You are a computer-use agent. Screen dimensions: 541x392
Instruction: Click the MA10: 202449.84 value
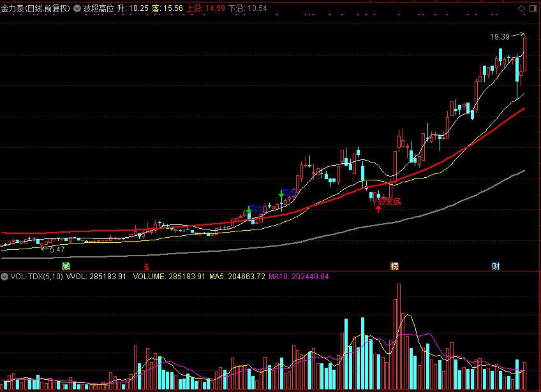(299, 277)
